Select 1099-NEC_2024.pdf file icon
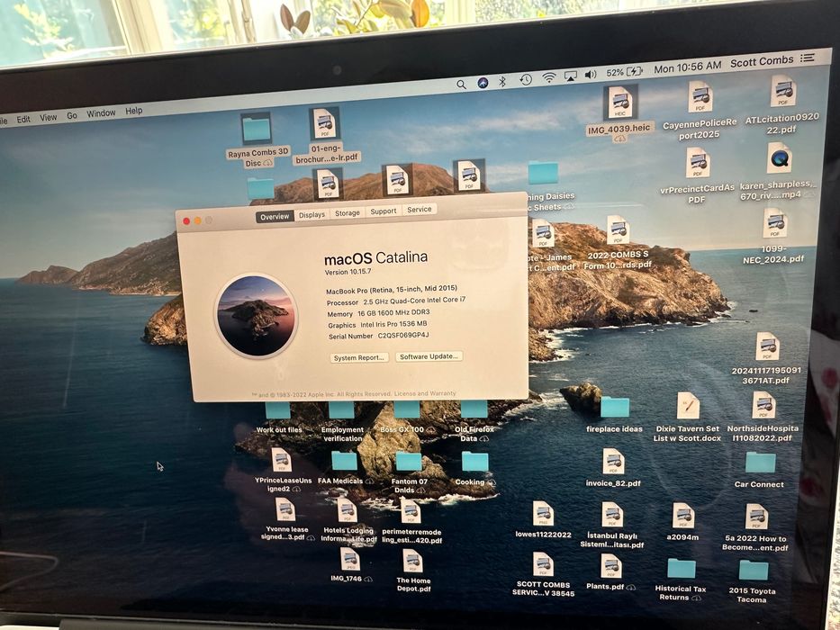This screenshot has width=840, height=630. tap(774, 223)
